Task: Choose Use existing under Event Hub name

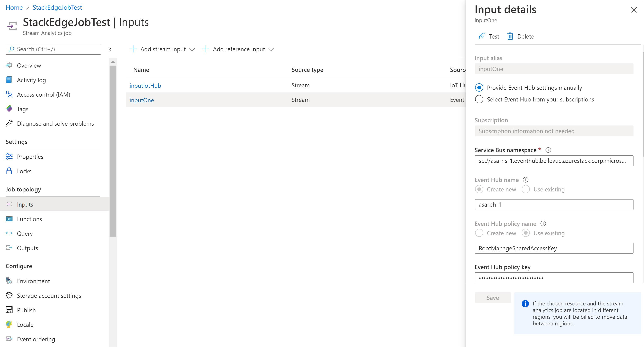Action: coord(526,189)
